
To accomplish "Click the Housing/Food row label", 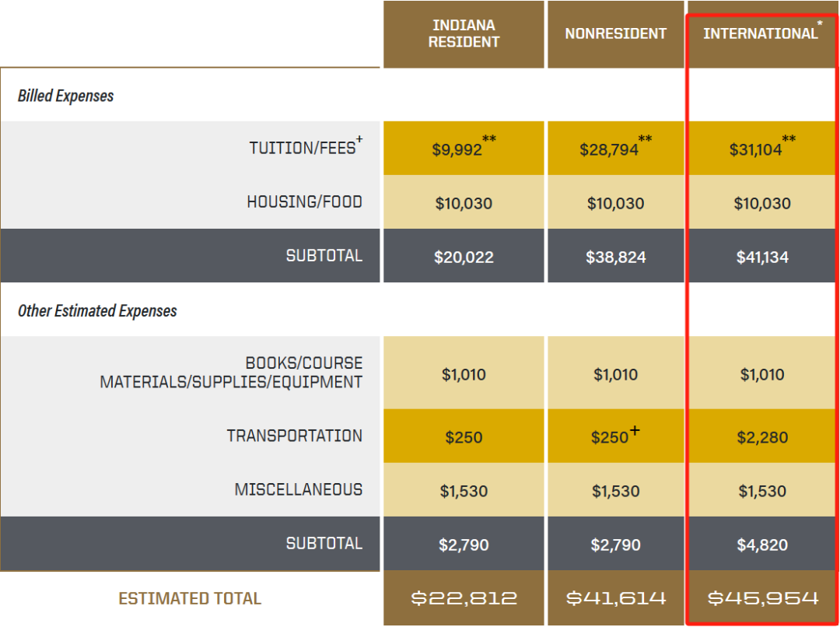I will pyautogui.click(x=304, y=202).
